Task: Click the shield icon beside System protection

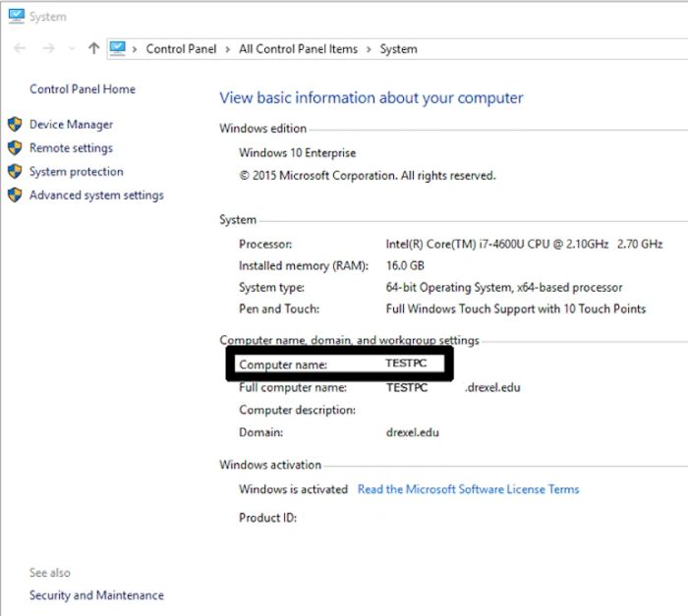Action: click(15, 172)
